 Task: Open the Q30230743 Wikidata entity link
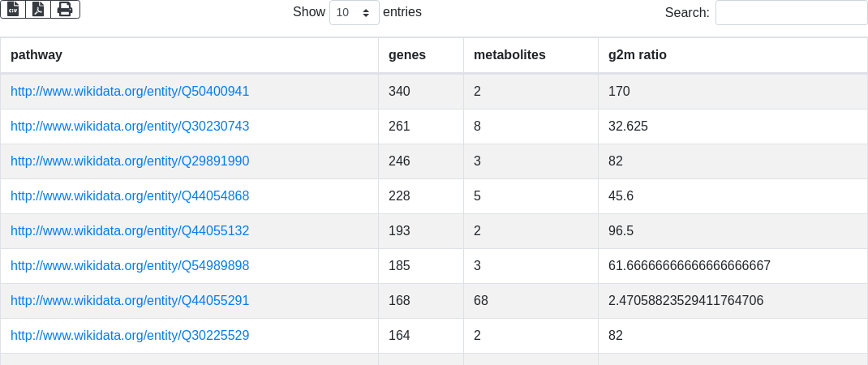[130, 127]
